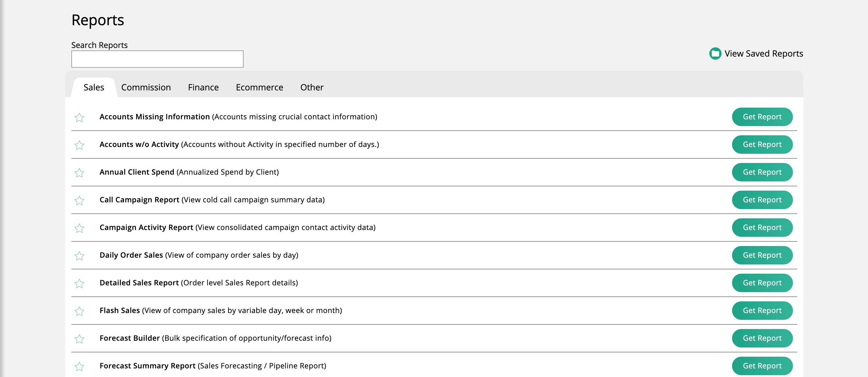The width and height of the screenshot is (868, 377).
Task: Get Report for Call Campaign Report
Action: pyautogui.click(x=762, y=200)
